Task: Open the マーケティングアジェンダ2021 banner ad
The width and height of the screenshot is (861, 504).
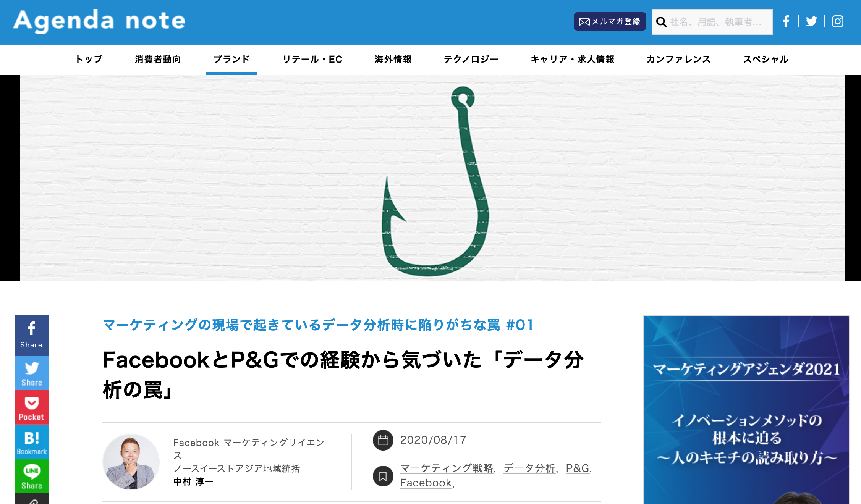Action: click(746, 409)
